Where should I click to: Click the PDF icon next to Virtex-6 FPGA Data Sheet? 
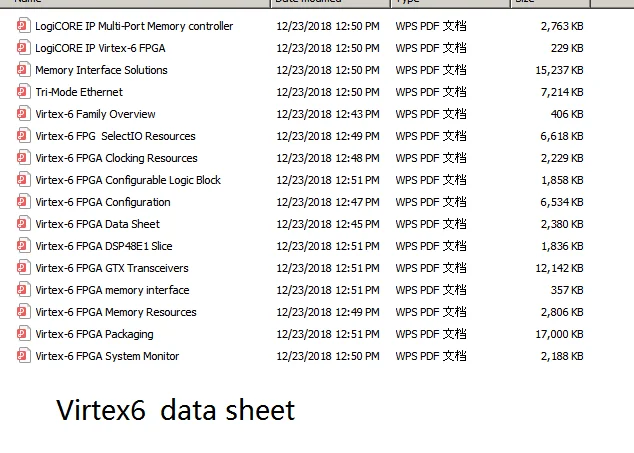[23, 224]
